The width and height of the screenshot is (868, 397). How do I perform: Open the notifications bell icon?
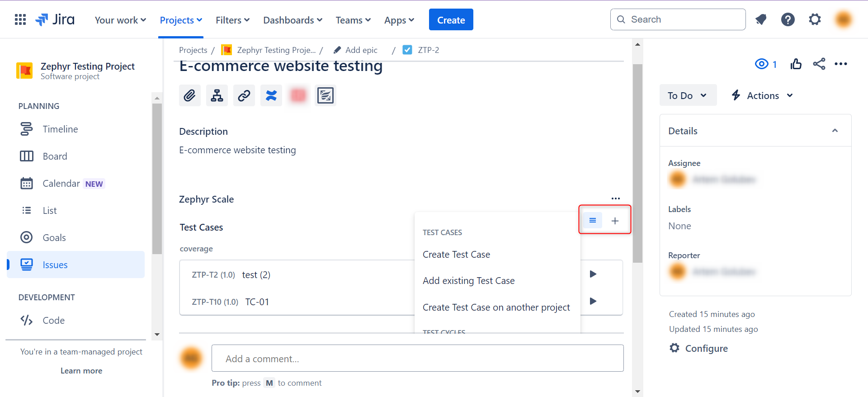761,19
